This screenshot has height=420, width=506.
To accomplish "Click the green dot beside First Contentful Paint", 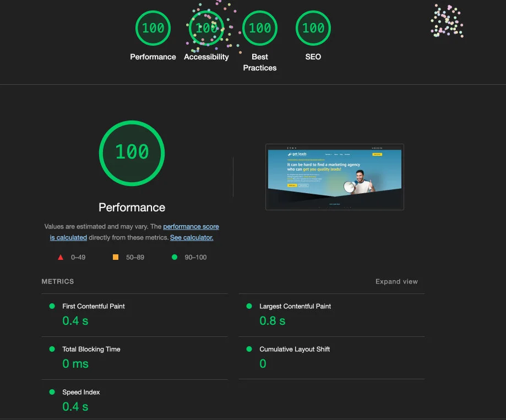I will click(52, 306).
